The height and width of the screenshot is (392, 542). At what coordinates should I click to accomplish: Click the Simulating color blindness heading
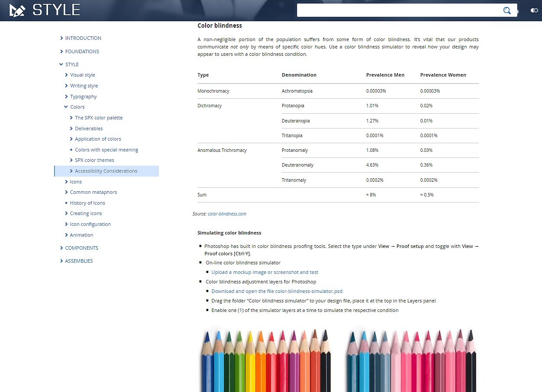coord(229,233)
